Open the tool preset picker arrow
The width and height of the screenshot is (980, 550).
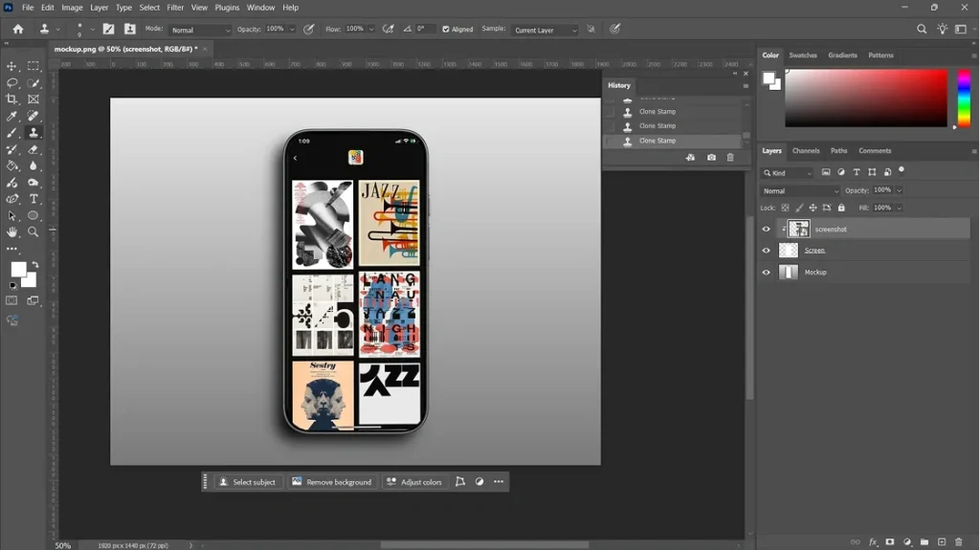pyautogui.click(x=58, y=30)
